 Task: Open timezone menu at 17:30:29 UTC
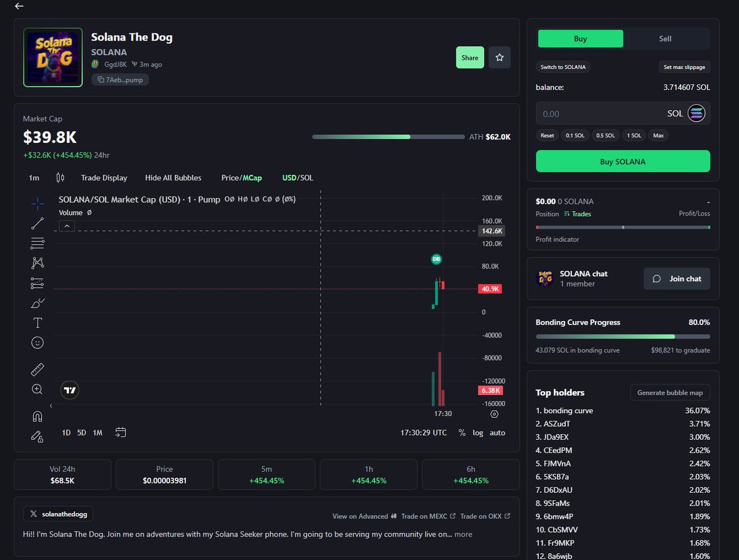pos(424,432)
